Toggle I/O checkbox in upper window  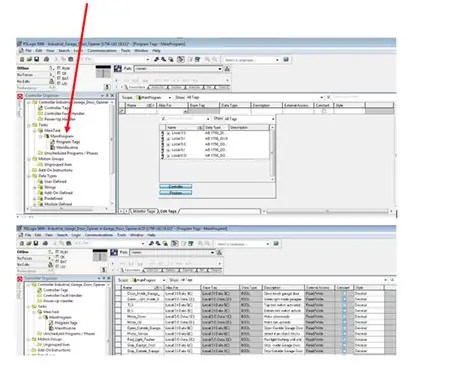pos(59,83)
